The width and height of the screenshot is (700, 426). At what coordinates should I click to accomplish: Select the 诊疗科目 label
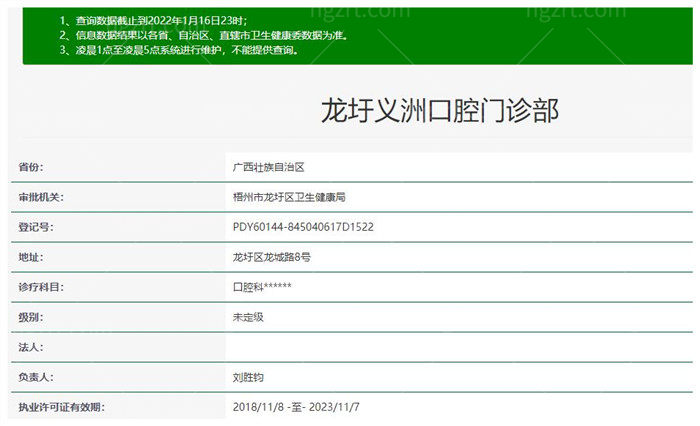[41, 287]
